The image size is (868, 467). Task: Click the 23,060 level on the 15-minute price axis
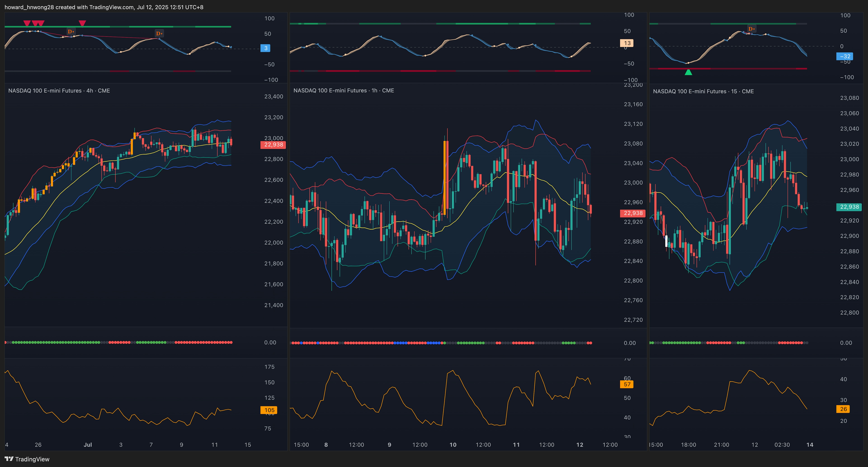click(x=849, y=113)
